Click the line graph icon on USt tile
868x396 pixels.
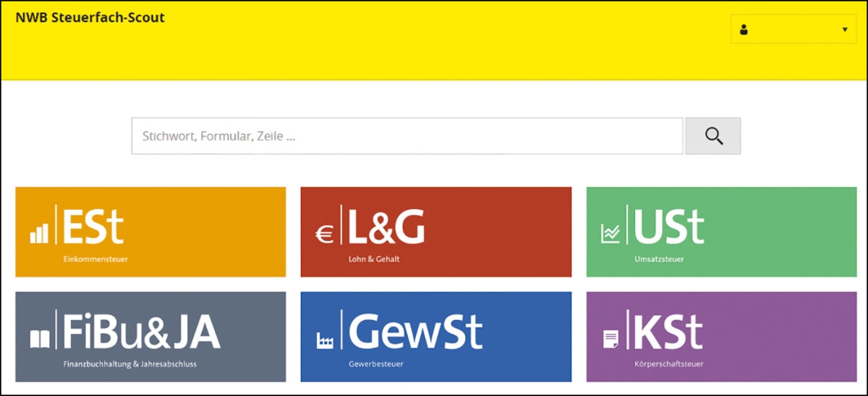(610, 233)
